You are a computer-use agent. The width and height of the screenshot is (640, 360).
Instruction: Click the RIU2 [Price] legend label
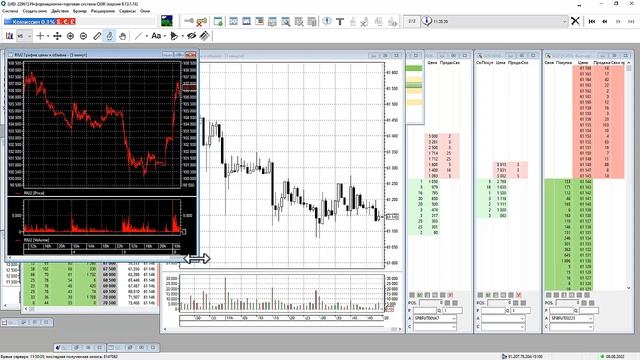[x=34, y=193]
